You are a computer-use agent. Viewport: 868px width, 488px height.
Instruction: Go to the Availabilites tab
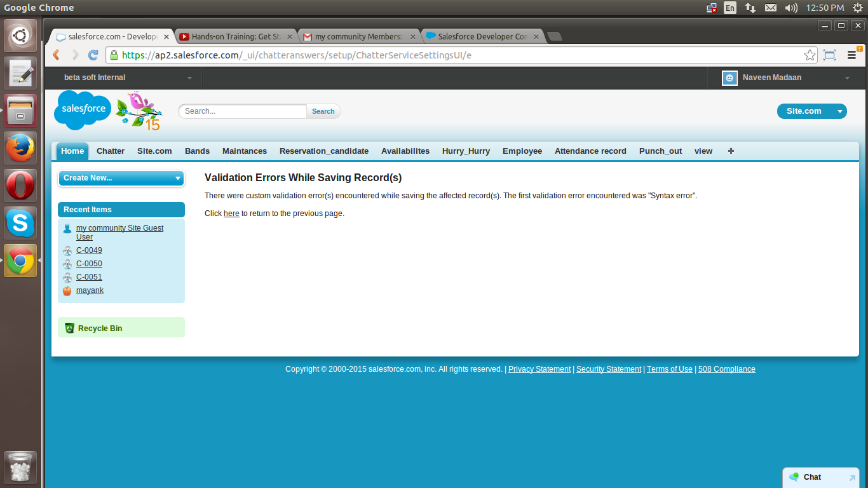pos(405,151)
